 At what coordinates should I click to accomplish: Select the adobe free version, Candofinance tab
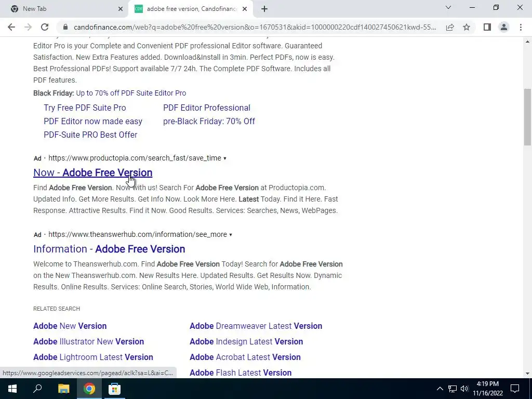coord(191,9)
